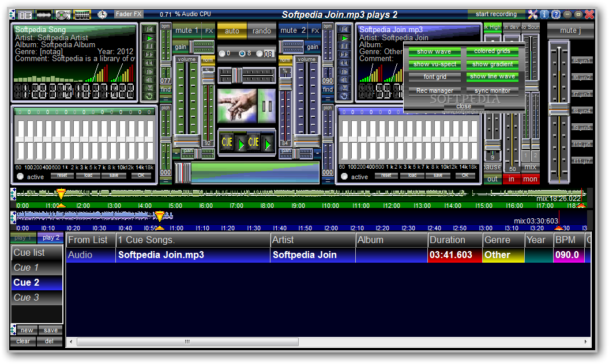Toggle the 'font grid' option

(x=435, y=77)
